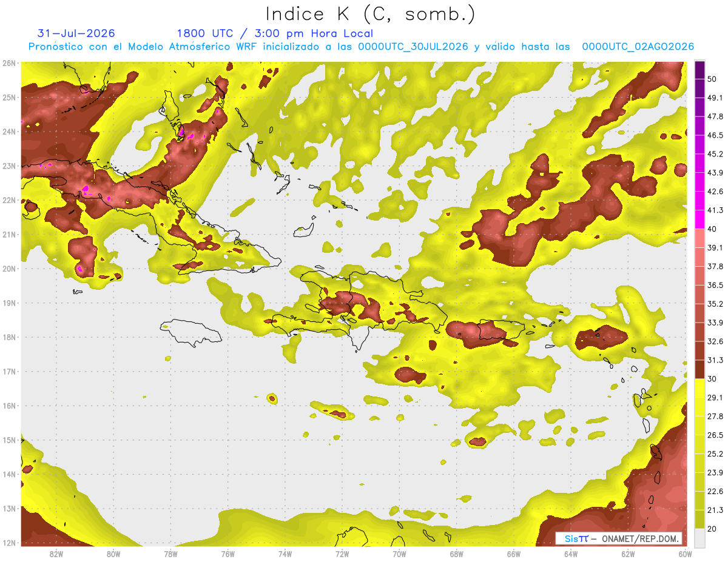Click the 24N latitude label
728x562 pixels.
coord(8,132)
